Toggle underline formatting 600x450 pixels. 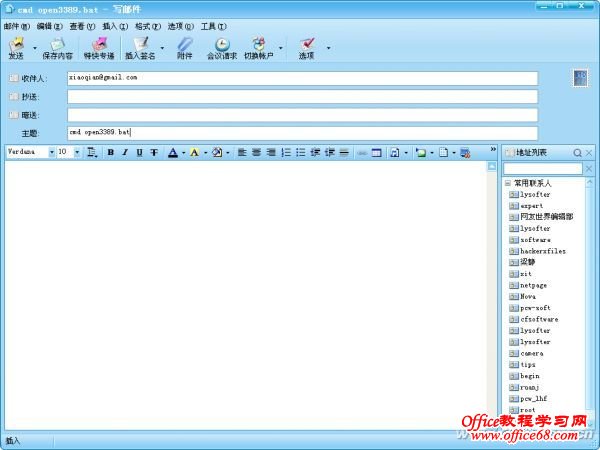pos(139,152)
